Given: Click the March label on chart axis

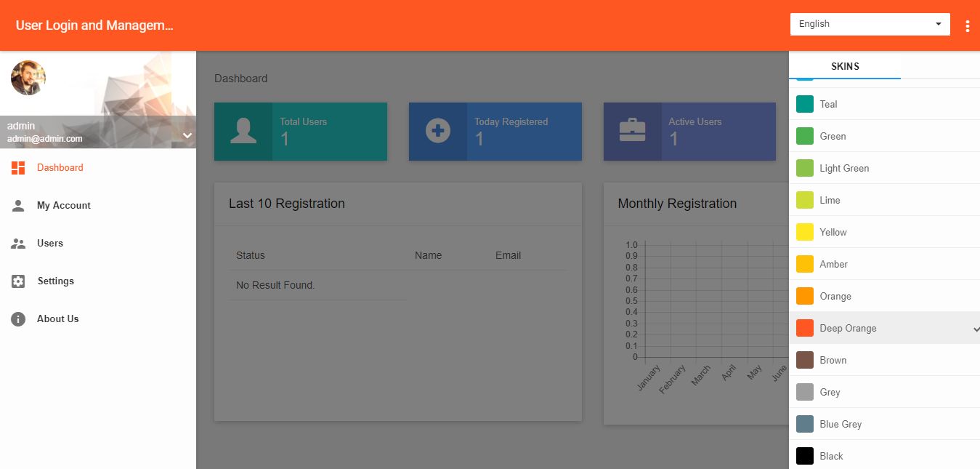Looking at the screenshot, I should [701, 376].
